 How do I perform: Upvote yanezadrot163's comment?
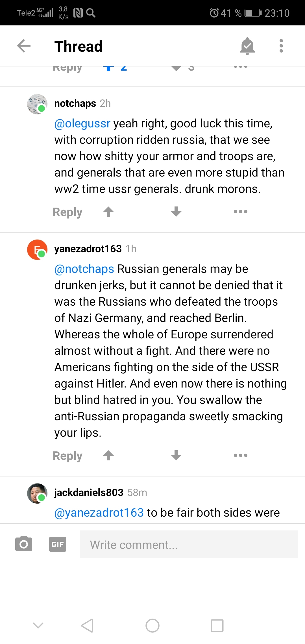tap(108, 455)
